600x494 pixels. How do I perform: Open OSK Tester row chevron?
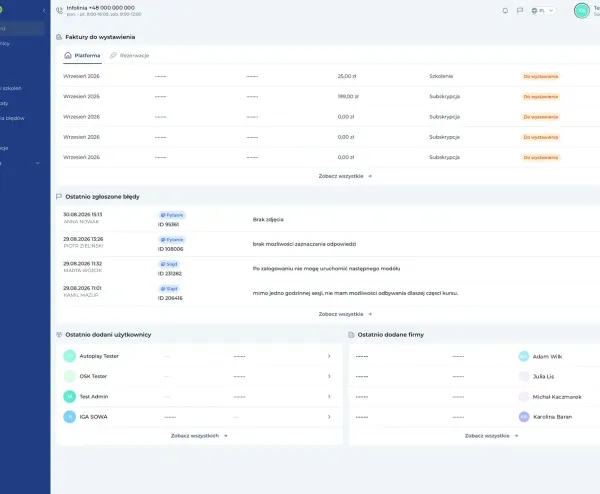point(329,377)
